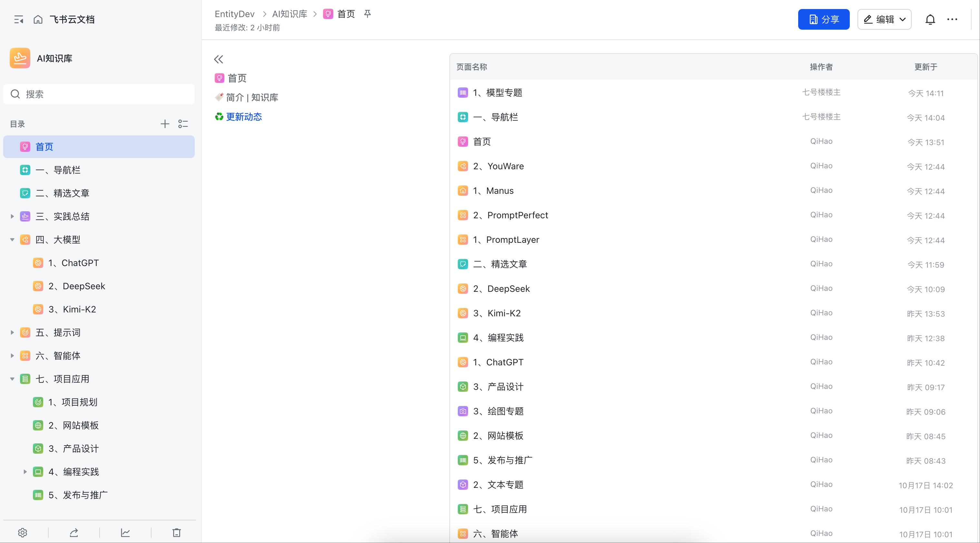The height and width of the screenshot is (543, 980).
Task: Collapse the left sidebar with the menu icon
Action: click(x=19, y=19)
